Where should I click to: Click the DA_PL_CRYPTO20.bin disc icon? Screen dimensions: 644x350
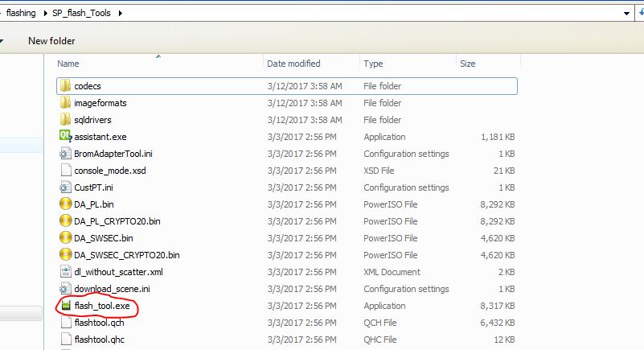[x=65, y=221]
